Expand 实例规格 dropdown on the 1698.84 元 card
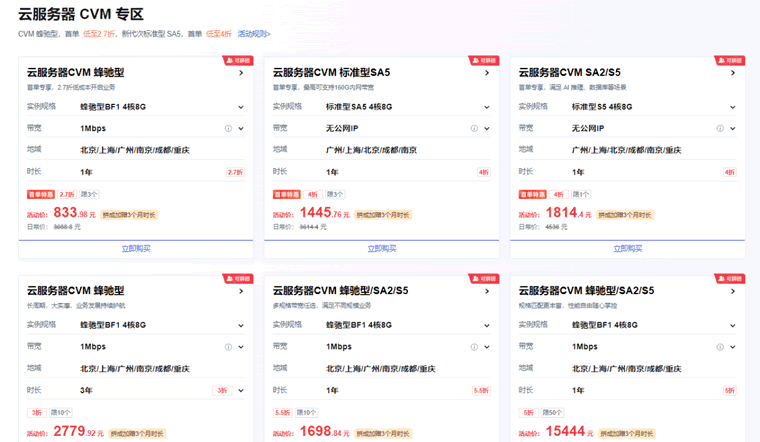The image size is (760, 442). tap(487, 326)
